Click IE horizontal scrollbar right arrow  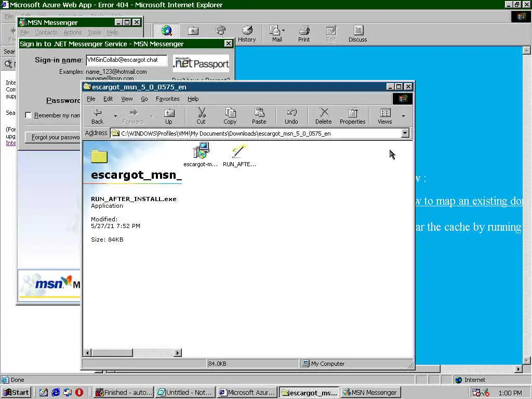518,369
